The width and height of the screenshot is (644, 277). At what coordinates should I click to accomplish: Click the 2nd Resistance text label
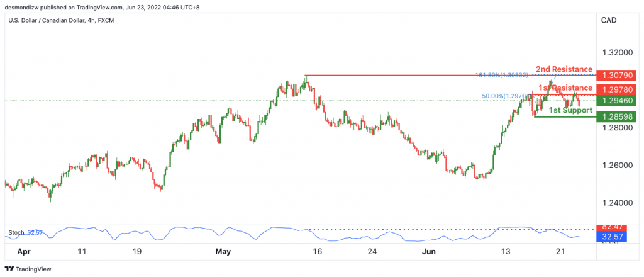tap(564, 69)
